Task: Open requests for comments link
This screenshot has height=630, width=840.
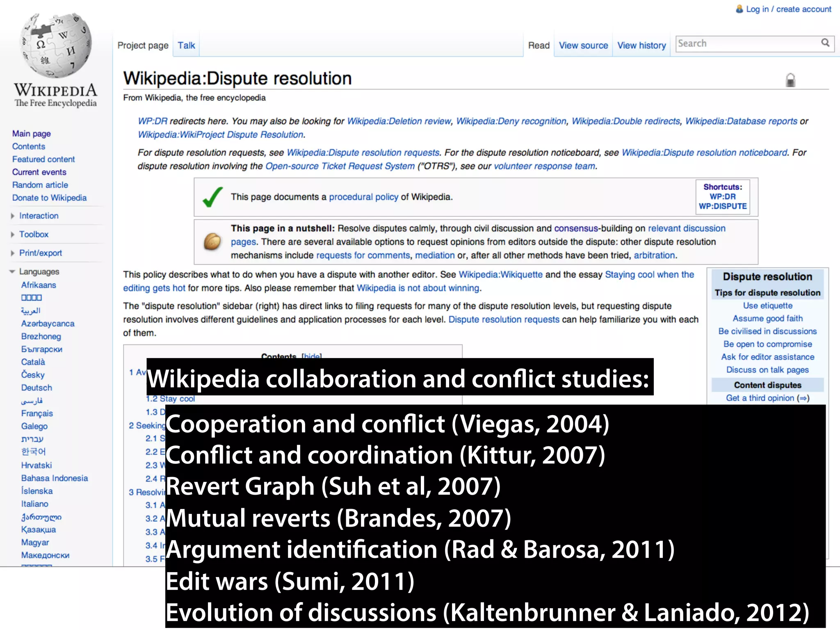Action: tap(363, 255)
